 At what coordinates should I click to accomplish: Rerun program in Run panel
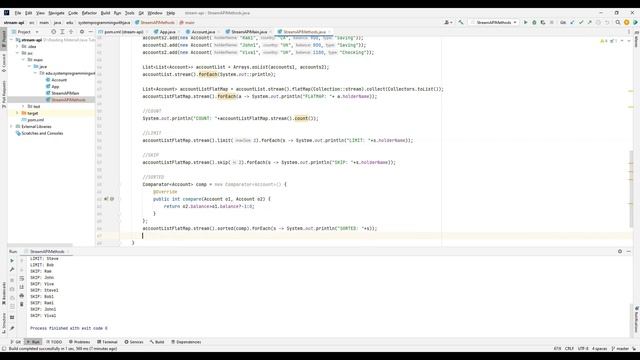pos(12,260)
